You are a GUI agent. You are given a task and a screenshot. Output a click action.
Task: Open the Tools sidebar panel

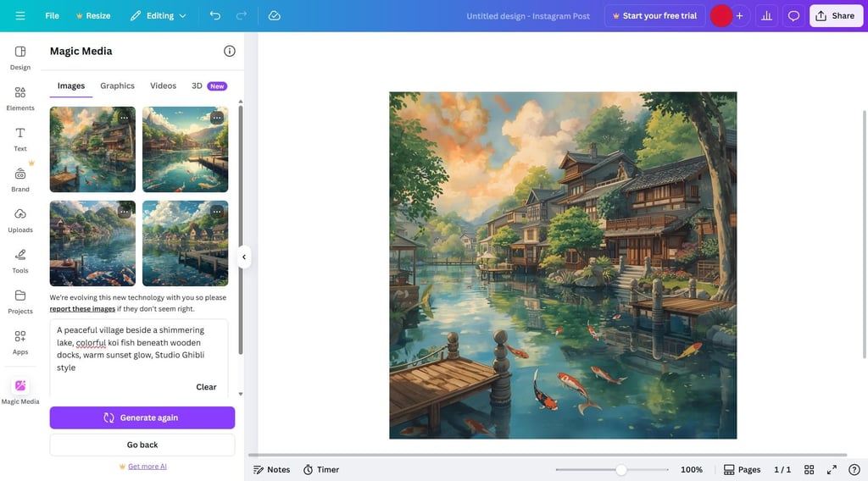coord(20,262)
